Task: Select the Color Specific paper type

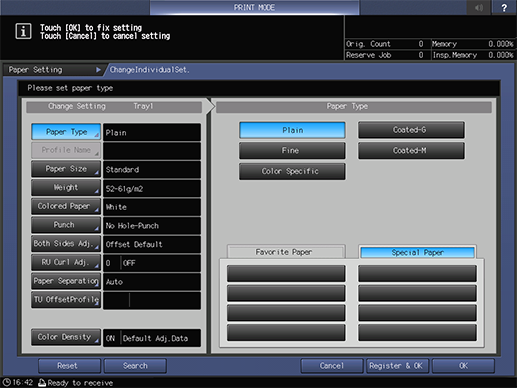Action: [292, 171]
